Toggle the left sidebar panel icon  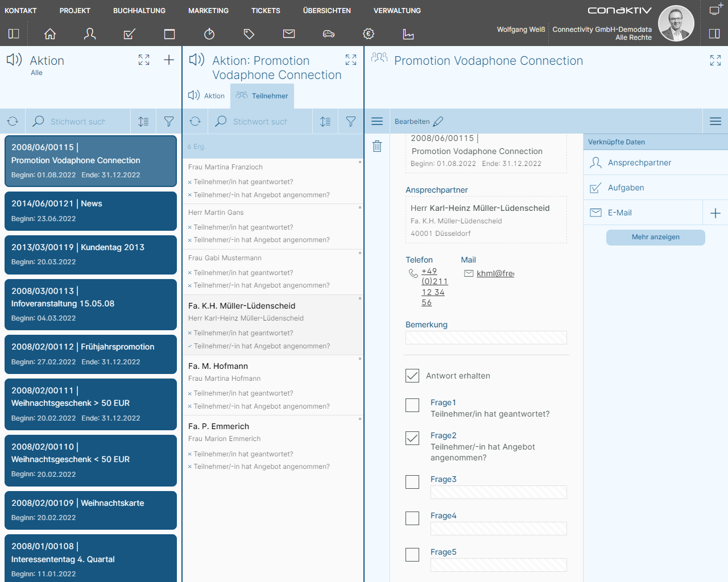click(14, 34)
